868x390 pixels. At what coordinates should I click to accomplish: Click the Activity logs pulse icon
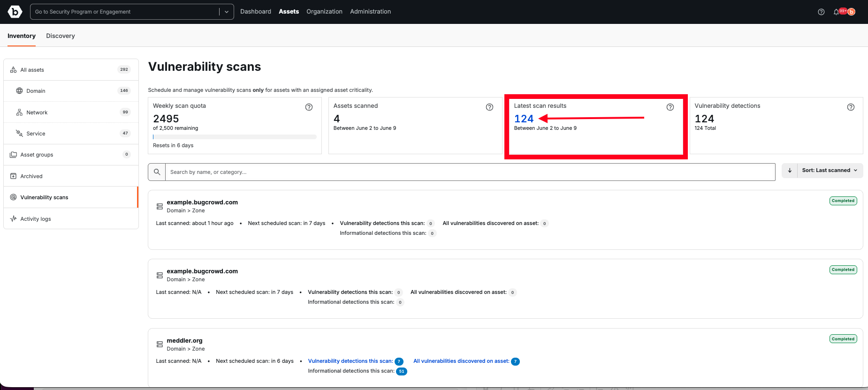pos(14,219)
